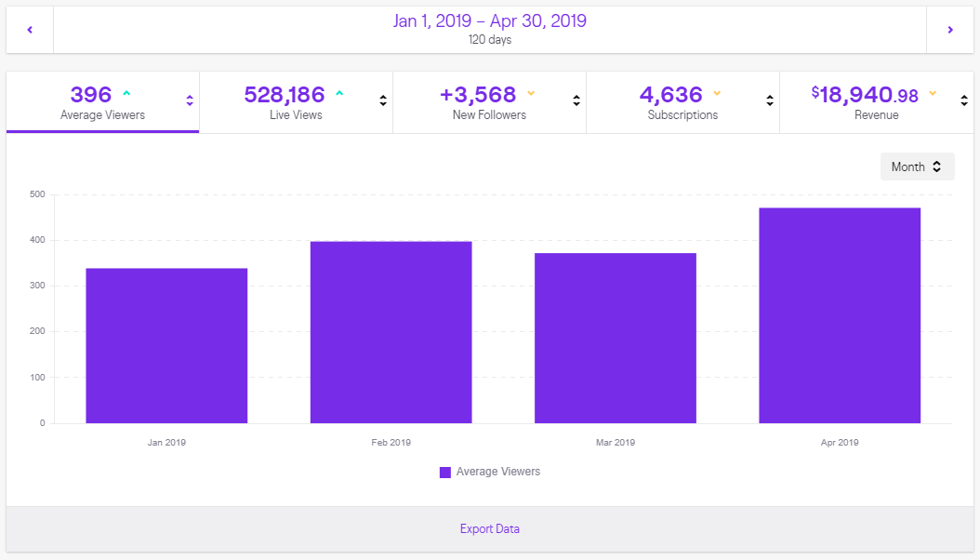Switch to the Revenue tab
Image resolution: width=980 pixels, height=560 pixels.
[x=865, y=104]
